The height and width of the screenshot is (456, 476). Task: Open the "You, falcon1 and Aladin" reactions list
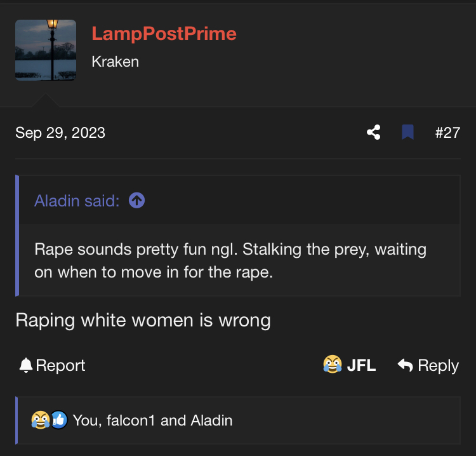coord(152,420)
